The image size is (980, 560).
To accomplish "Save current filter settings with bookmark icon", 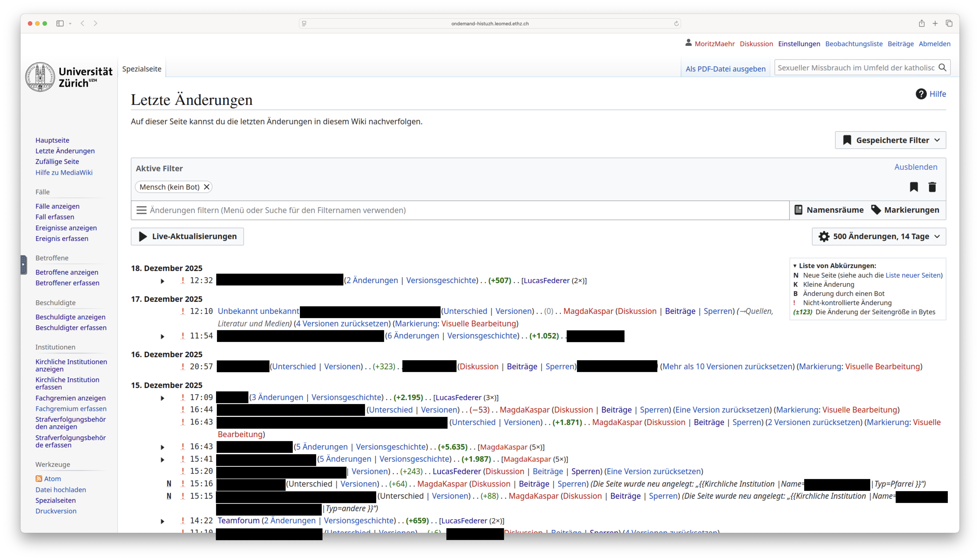I will (x=914, y=187).
